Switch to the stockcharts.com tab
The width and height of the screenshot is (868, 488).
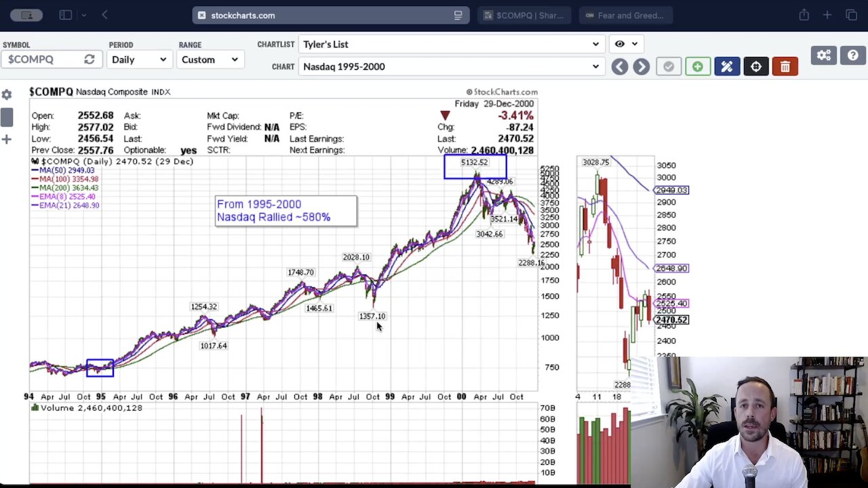coord(332,15)
